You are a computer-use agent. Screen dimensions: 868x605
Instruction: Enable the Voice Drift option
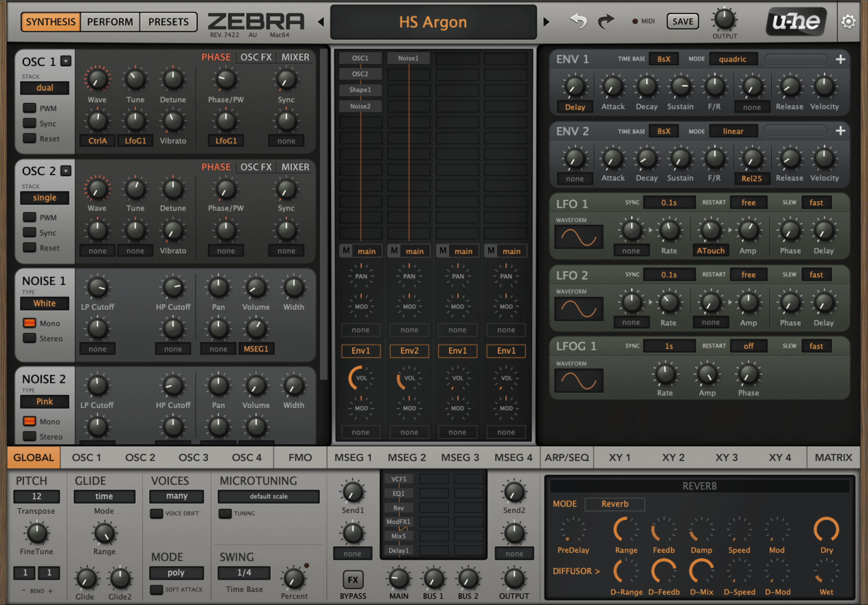(156, 513)
